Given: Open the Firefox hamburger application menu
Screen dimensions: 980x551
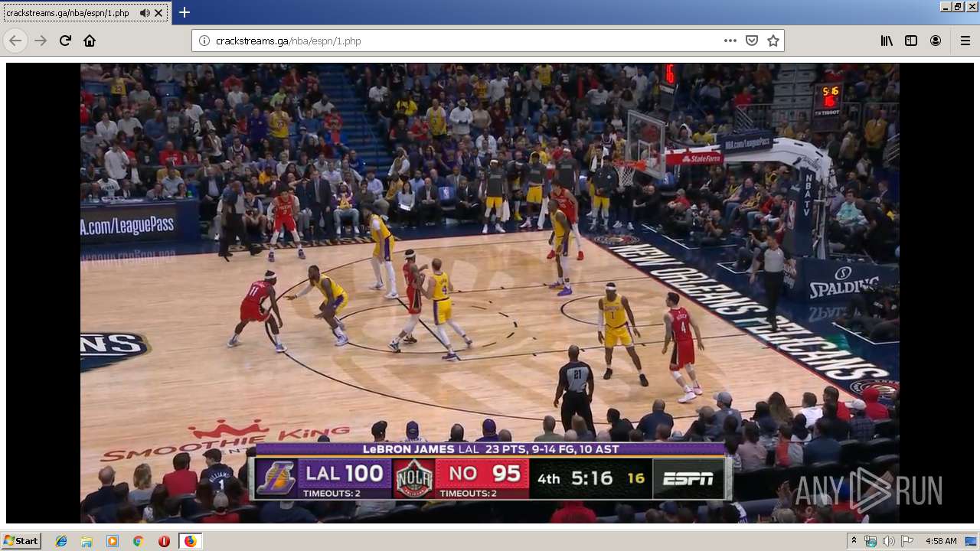Looking at the screenshot, I should click(965, 41).
